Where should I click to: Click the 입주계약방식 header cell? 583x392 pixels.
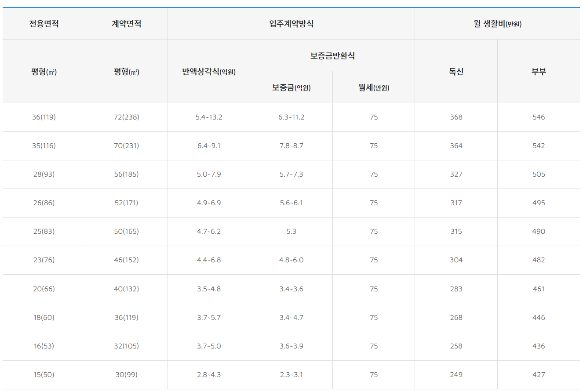pos(291,24)
